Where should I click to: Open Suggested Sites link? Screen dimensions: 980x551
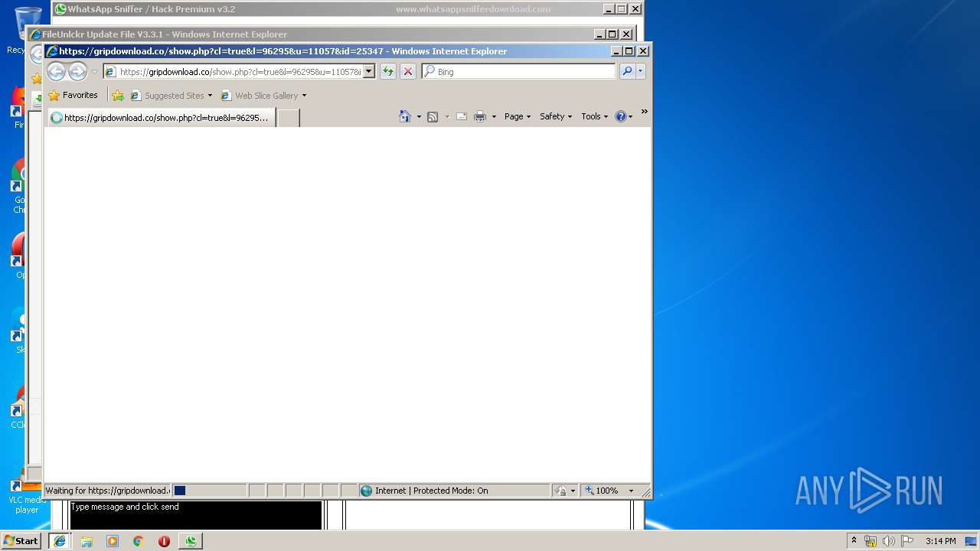click(x=171, y=96)
